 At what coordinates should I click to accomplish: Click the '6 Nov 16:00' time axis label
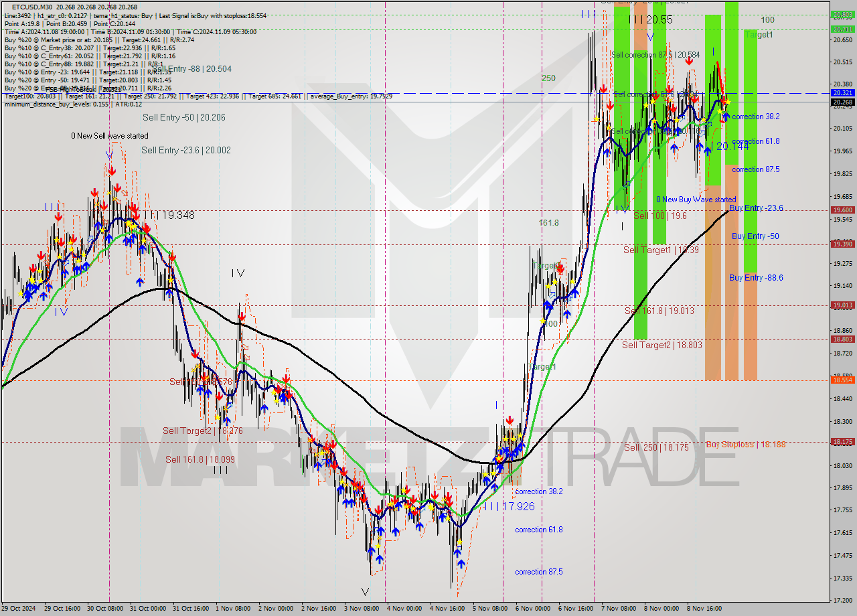tap(576, 609)
